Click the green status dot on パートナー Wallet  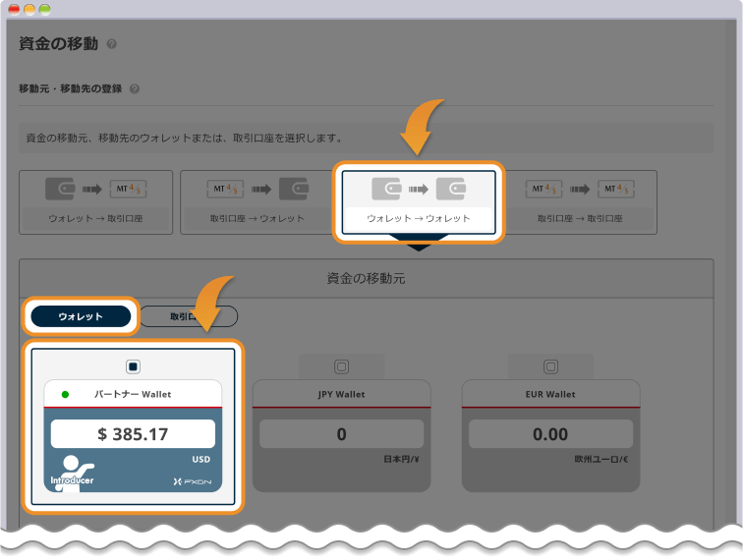point(66,395)
